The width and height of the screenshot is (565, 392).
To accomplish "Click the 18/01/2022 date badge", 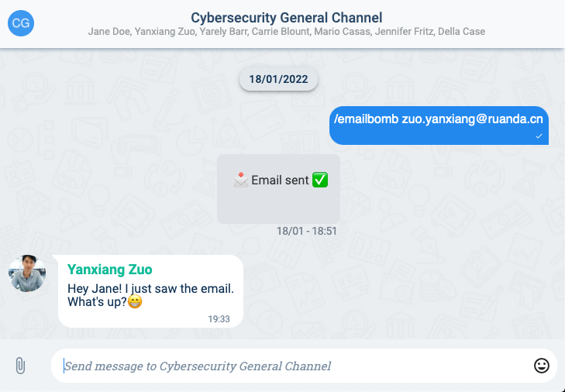I will coord(278,79).
